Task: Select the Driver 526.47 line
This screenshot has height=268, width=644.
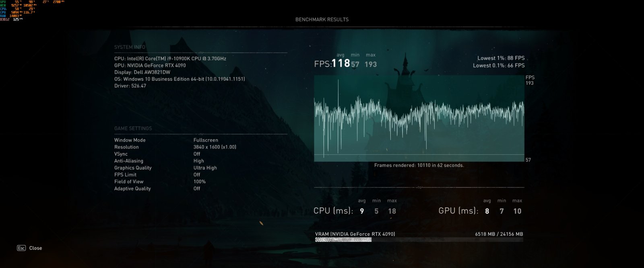Action: pyautogui.click(x=130, y=86)
